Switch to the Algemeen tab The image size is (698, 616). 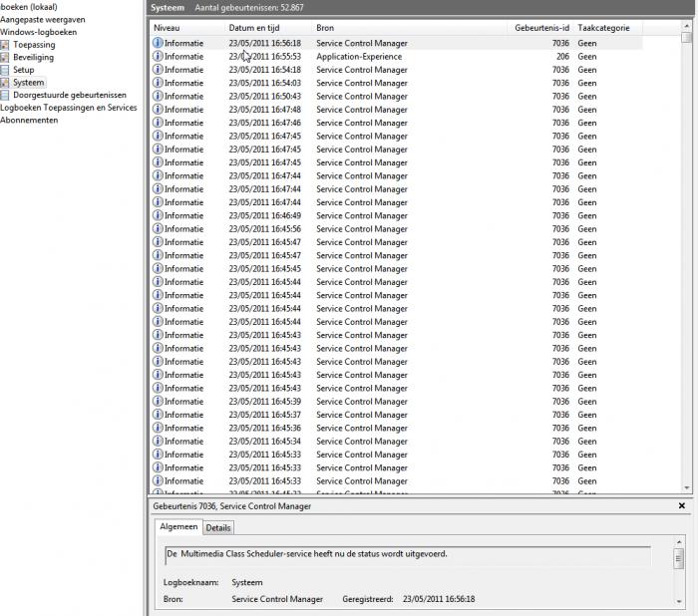(178, 526)
